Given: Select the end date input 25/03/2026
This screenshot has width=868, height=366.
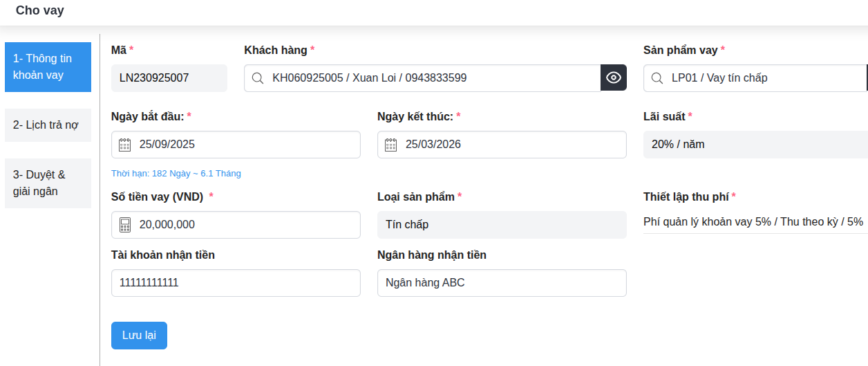Looking at the screenshot, I should pyautogui.click(x=508, y=145).
